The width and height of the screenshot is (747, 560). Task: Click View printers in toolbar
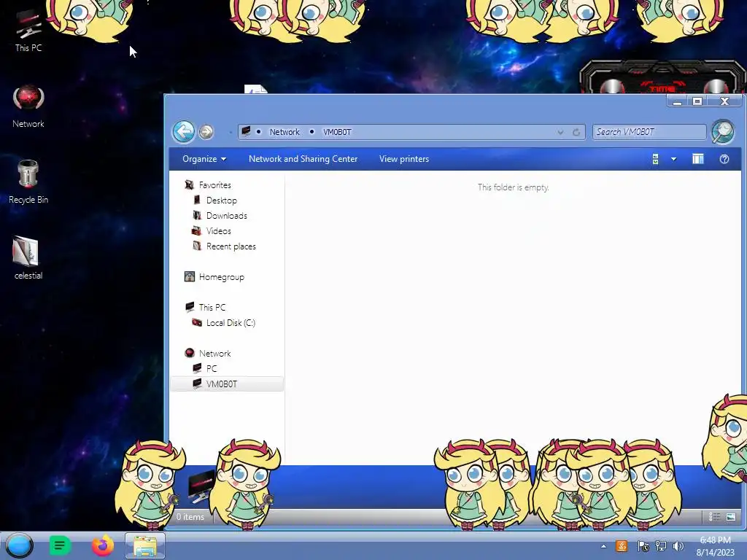coord(404,159)
